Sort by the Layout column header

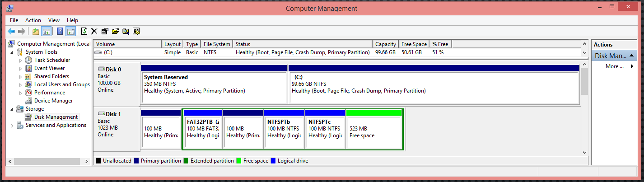(173, 44)
